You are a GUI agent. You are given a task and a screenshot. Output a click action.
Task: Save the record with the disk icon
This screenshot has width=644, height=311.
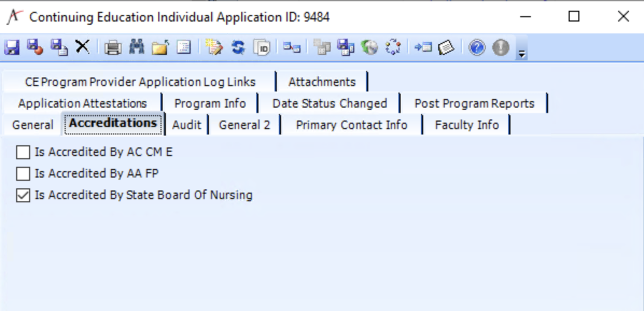click(12, 47)
